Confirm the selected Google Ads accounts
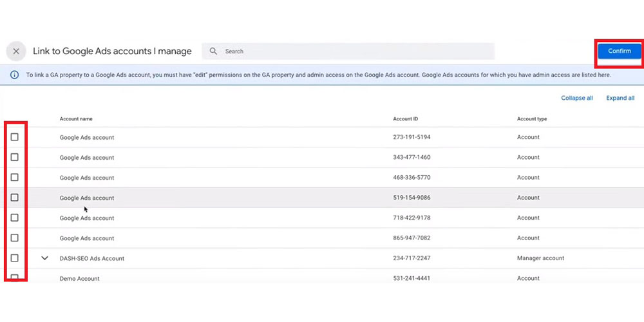Viewport: 644px width, 322px height. tap(620, 51)
